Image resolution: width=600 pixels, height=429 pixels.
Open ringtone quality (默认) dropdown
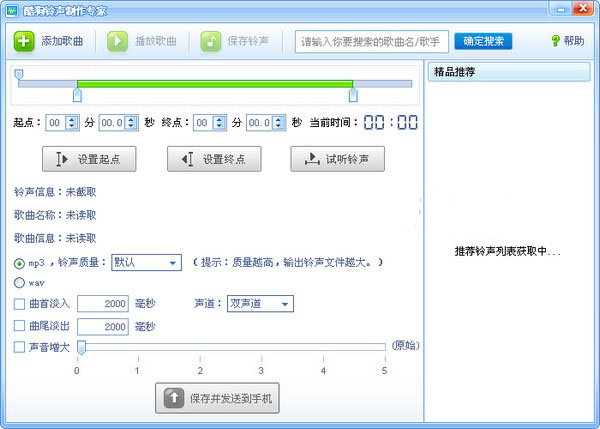[146, 262]
